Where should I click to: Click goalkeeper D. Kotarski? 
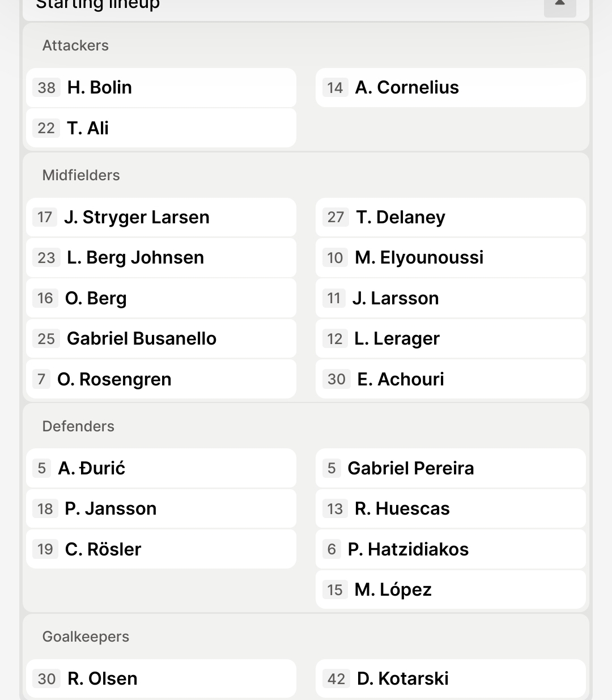(450, 678)
